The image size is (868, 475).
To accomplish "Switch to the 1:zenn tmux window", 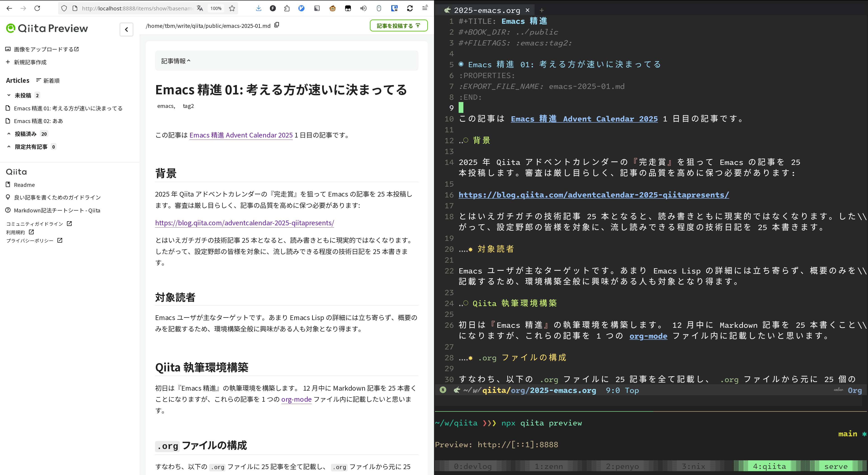I will [549, 466].
